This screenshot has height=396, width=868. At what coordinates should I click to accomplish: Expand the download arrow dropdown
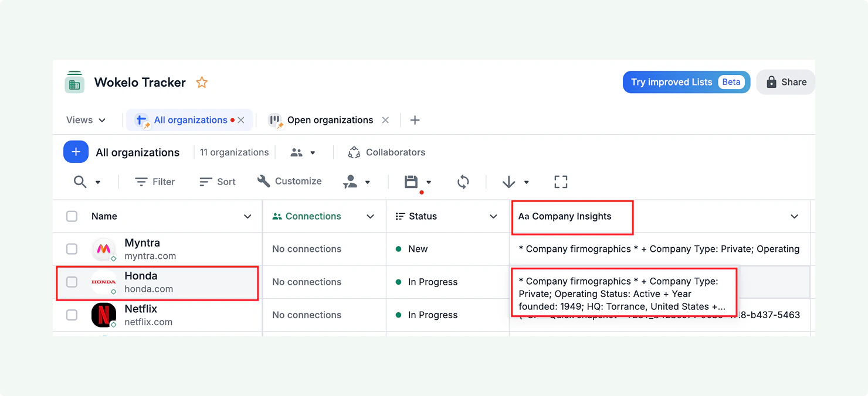click(526, 182)
